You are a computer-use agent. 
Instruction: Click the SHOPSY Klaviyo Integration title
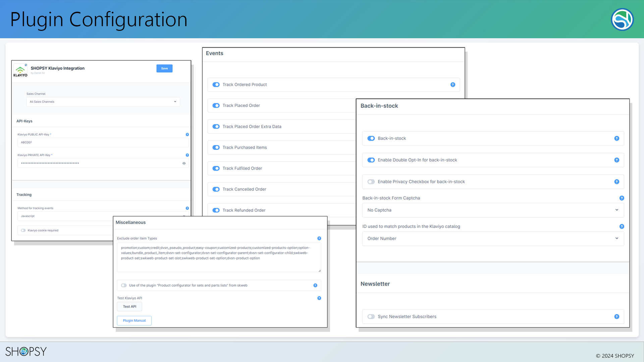[x=57, y=68]
